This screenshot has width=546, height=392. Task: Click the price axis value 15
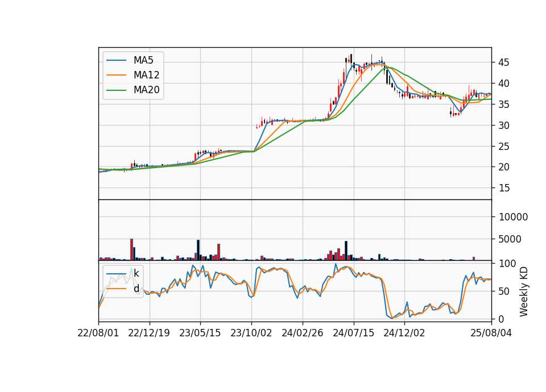click(503, 188)
